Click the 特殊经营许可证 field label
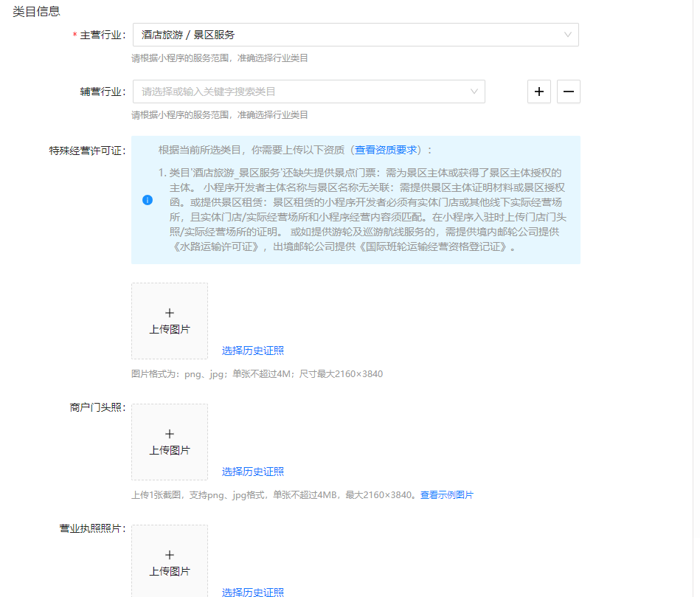This screenshot has width=700, height=597. 87,151
